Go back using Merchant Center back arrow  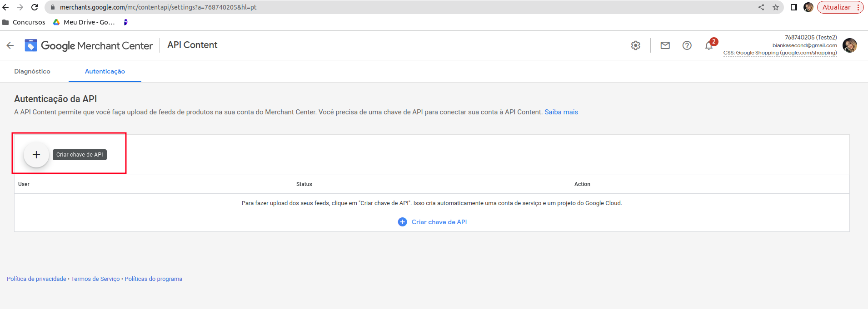pyautogui.click(x=10, y=45)
